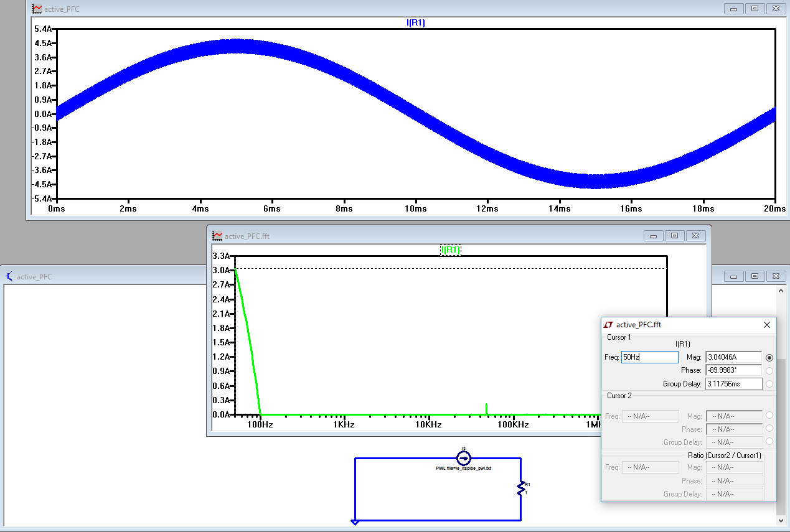This screenshot has width=790, height=532.
Task: Close the active_PFC schematic window
Action: (x=776, y=276)
